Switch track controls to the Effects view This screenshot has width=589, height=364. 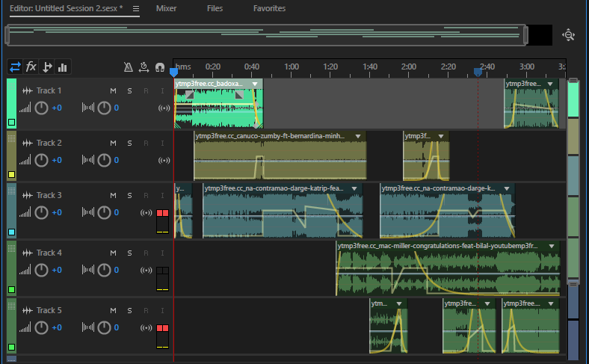31,67
